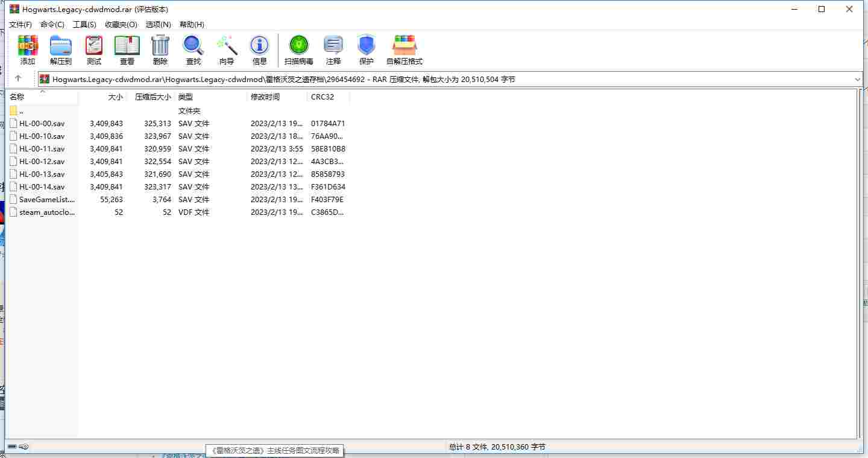Screen dimensions: 868x458
Task: Click the parent folder '..' icon
Action: (13, 110)
